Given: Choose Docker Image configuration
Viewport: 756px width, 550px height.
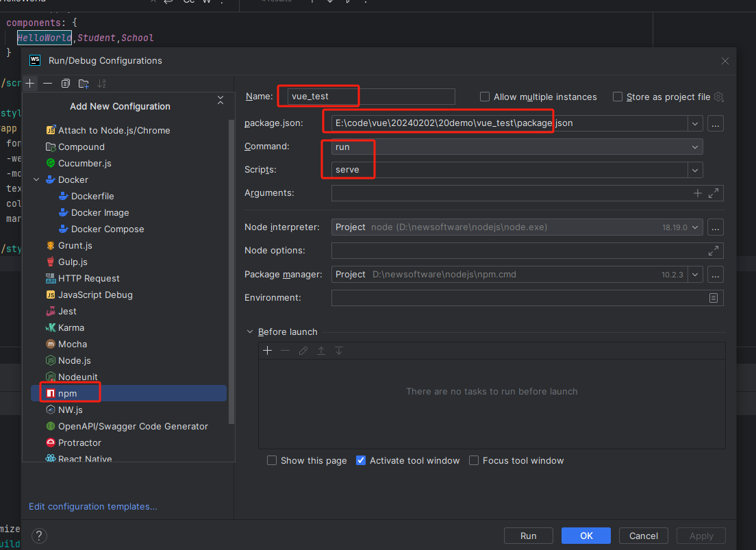Looking at the screenshot, I should [100, 212].
